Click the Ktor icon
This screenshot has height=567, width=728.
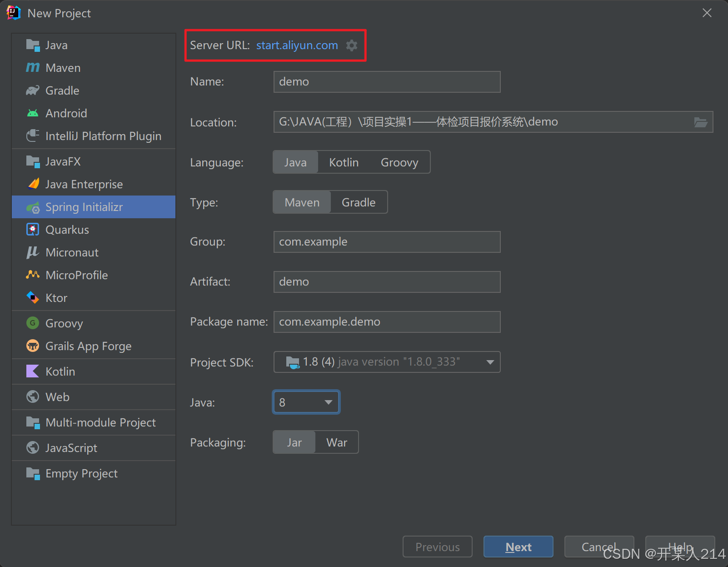33,298
